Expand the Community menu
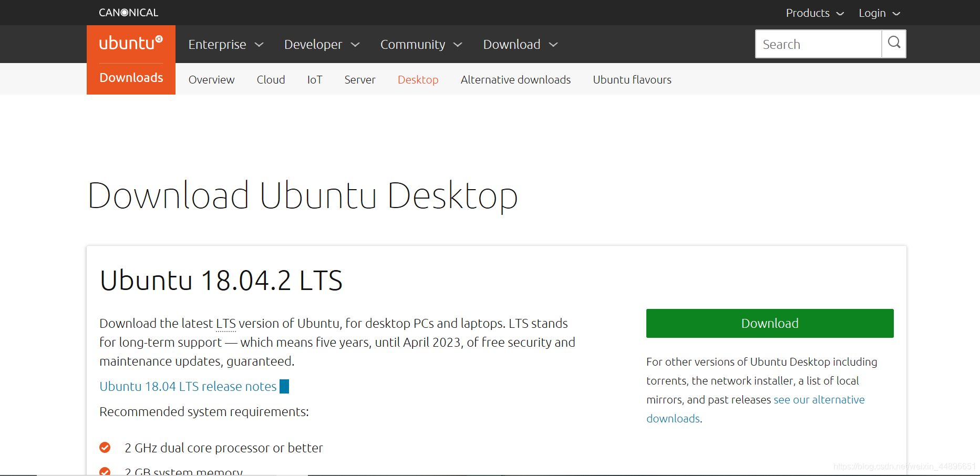The width and height of the screenshot is (980, 476). click(421, 45)
